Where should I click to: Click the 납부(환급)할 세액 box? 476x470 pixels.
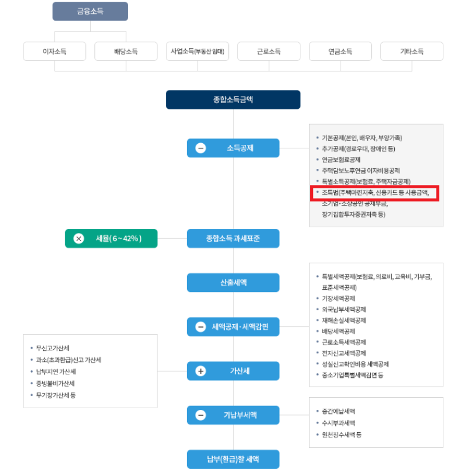pyautogui.click(x=233, y=459)
